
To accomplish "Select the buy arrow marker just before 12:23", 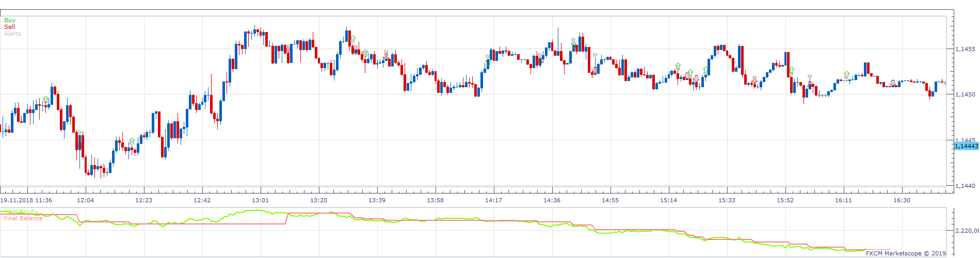I will pyautogui.click(x=132, y=141).
